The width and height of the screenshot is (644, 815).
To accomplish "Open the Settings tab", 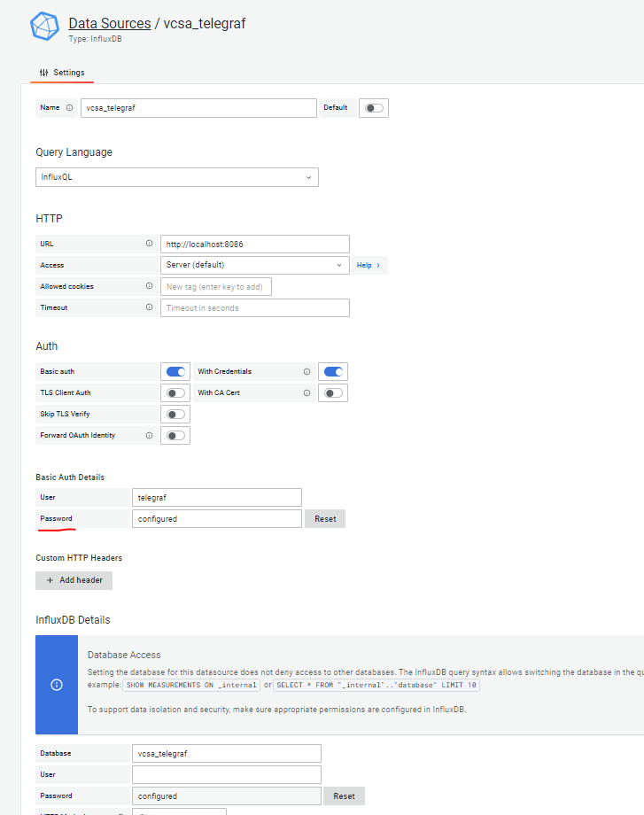I will click(x=62, y=73).
